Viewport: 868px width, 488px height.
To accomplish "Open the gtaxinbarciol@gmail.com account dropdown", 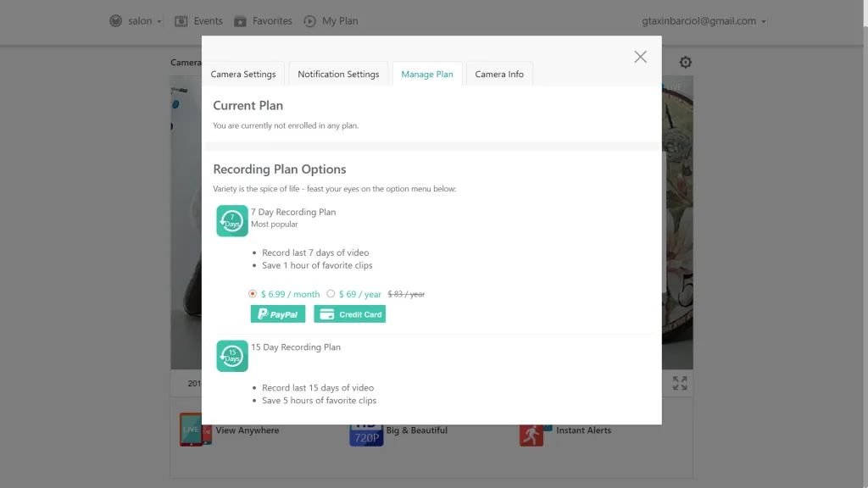I will tap(704, 21).
